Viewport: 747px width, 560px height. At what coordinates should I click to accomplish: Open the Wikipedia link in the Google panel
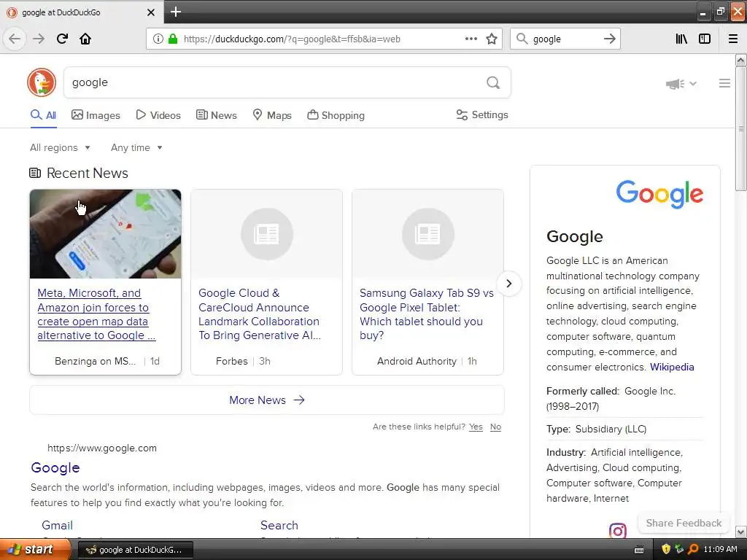point(672,367)
